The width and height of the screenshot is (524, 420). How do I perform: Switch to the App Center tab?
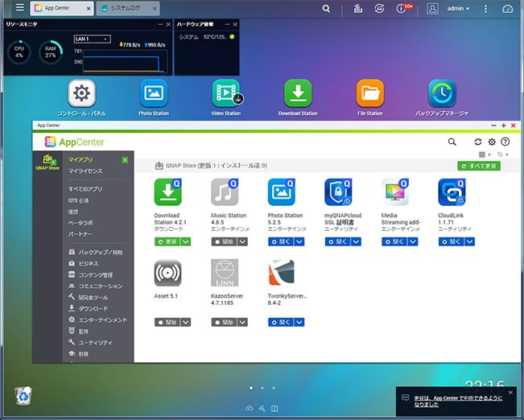click(x=62, y=8)
